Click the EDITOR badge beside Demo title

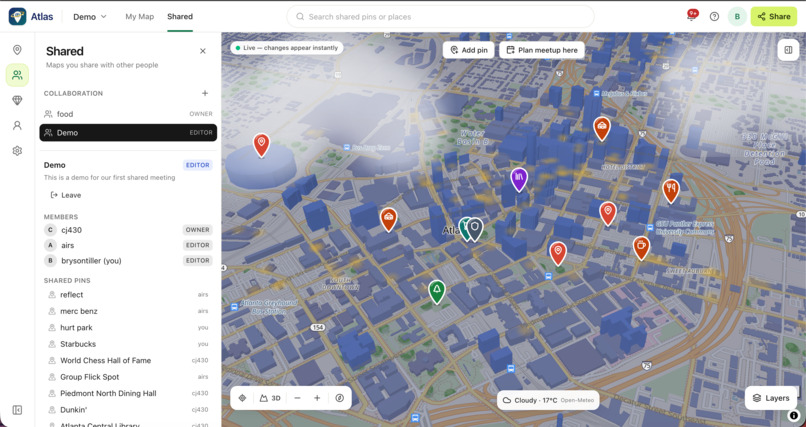tap(197, 165)
